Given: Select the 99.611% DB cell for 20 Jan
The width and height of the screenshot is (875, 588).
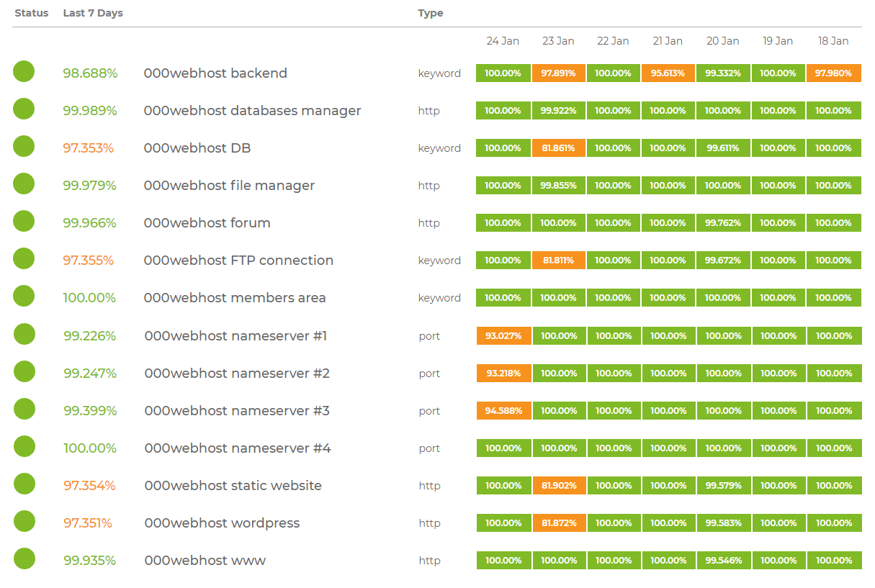Looking at the screenshot, I should pyautogui.click(x=724, y=148).
